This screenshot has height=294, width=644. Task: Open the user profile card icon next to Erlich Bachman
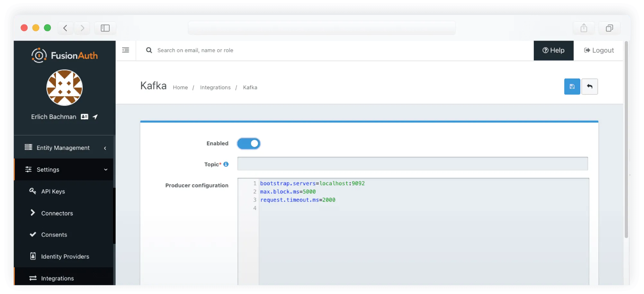85,117
